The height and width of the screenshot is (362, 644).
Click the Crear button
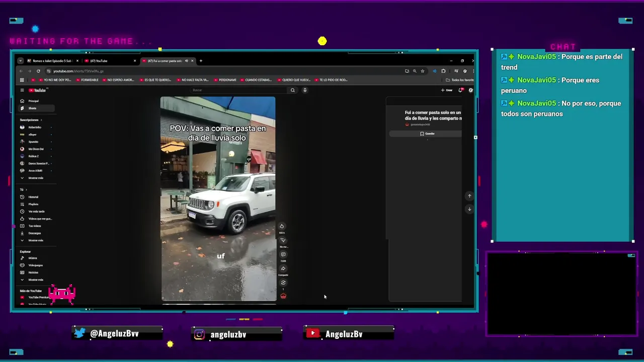tap(447, 90)
